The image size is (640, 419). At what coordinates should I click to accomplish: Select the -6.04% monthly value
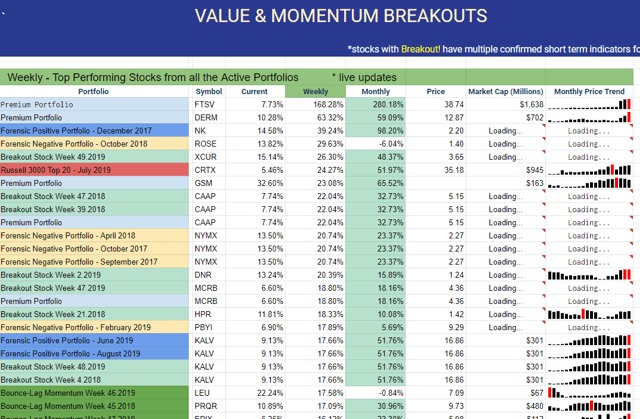point(376,144)
